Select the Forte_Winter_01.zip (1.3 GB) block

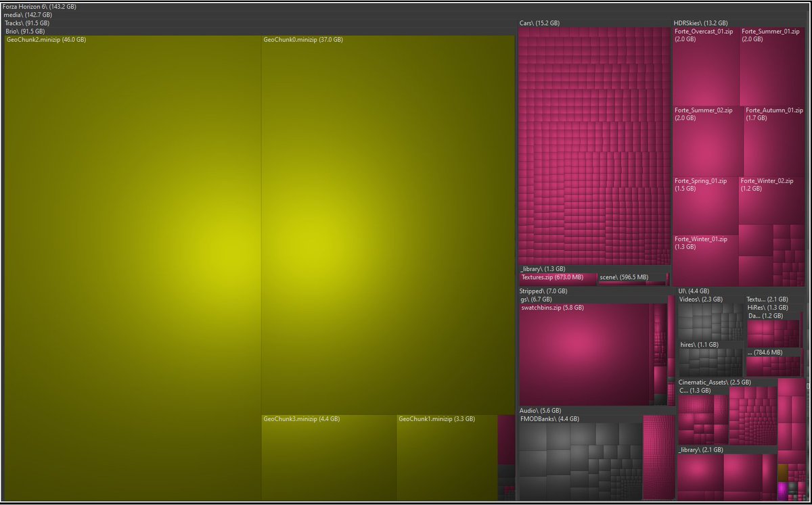coord(706,260)
